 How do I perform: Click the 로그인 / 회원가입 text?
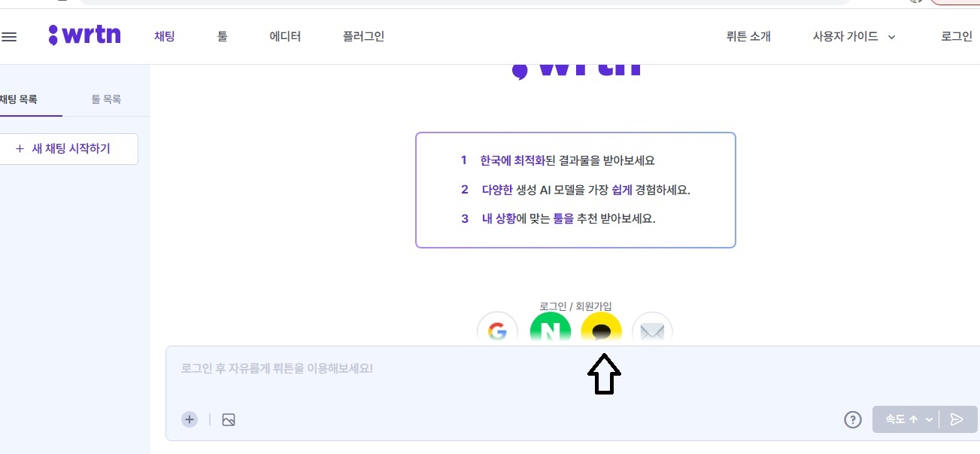(x=575, y=306)
